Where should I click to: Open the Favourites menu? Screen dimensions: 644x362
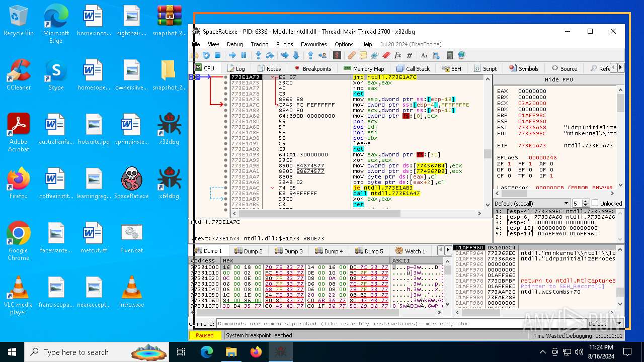313,44
